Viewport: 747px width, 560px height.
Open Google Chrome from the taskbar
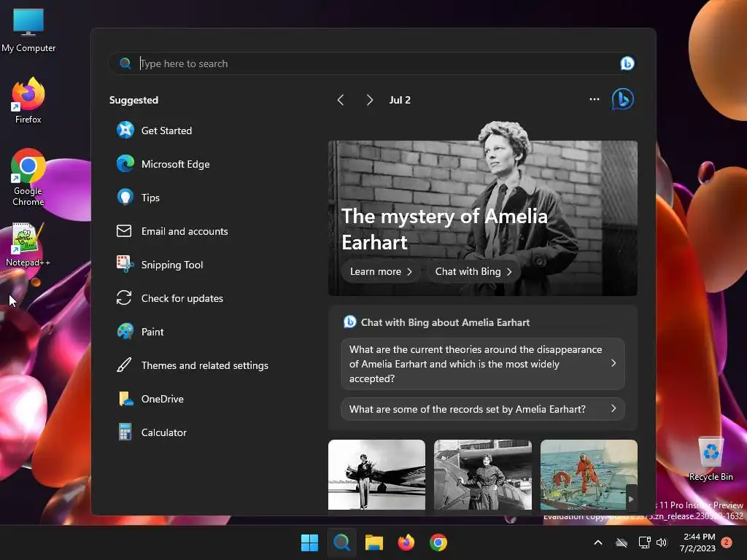pos(438,542)
